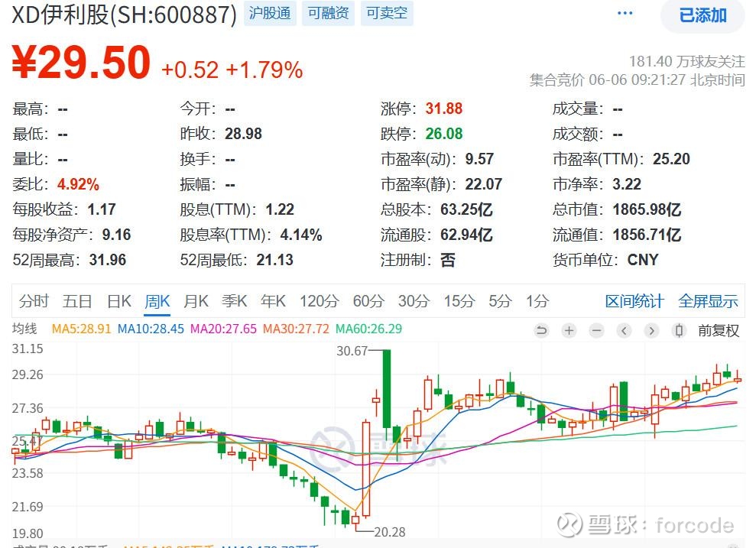This screenshot has height=548, width=756.
Task: Click the 总市值 value 1865.98亿
Action: click(647, 209)
